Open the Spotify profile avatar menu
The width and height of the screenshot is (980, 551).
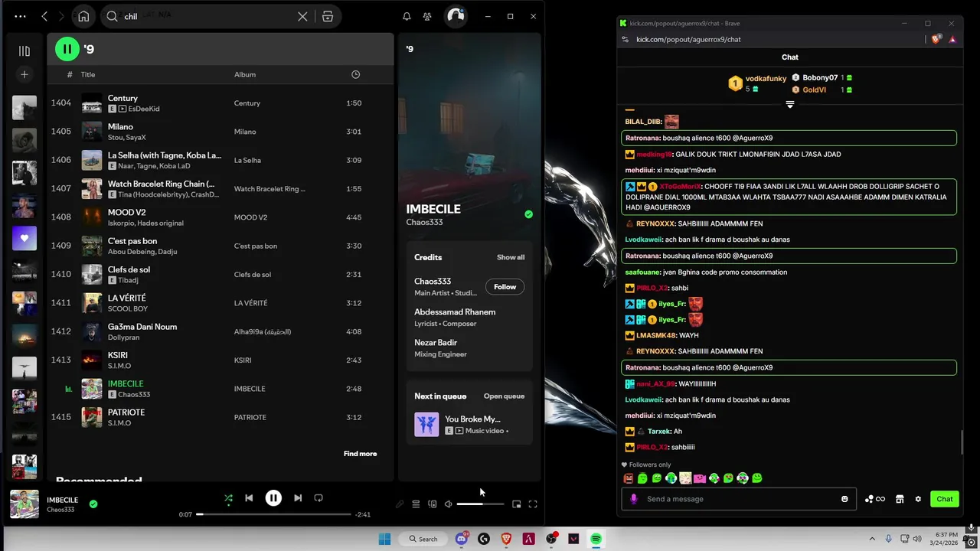click(x=456, y=16)
